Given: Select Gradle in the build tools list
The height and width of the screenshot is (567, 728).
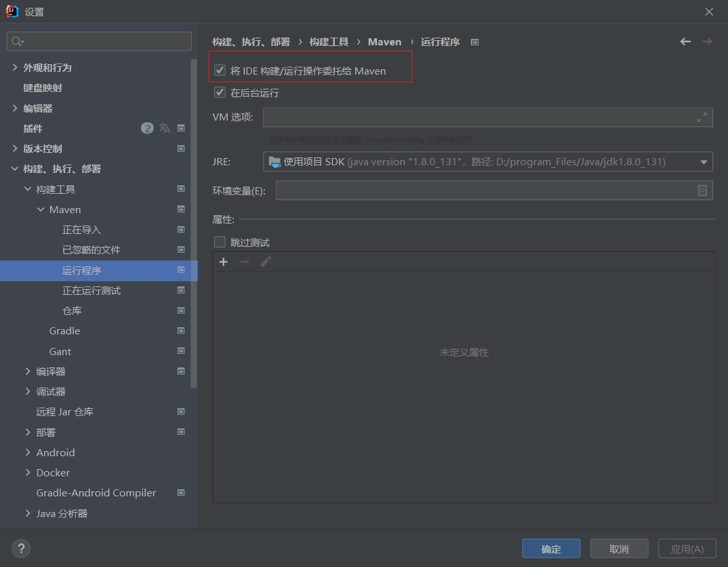Looking at the screenshot, I should pos(65,331).
